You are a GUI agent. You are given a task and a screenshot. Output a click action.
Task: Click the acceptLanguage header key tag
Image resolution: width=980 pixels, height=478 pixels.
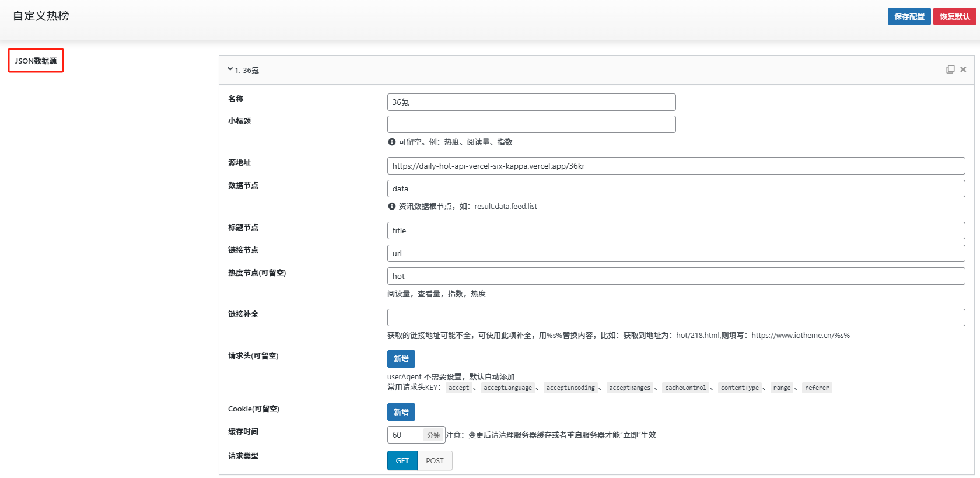tap(508, 388)
